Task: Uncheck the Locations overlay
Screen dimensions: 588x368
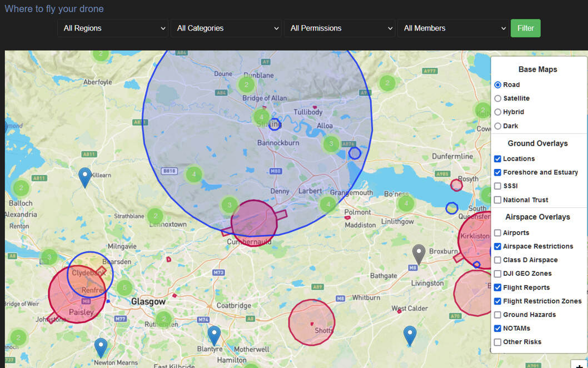Action: coord(497,158)
